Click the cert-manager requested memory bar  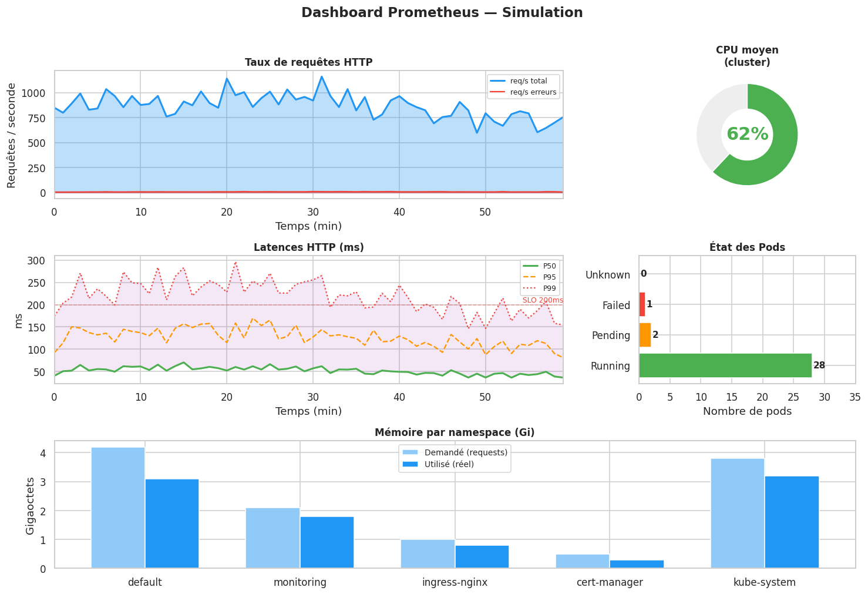pos(582,561)
